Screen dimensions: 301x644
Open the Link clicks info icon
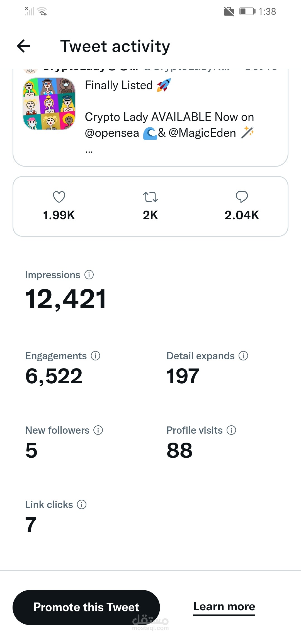[x=82, y=504]
